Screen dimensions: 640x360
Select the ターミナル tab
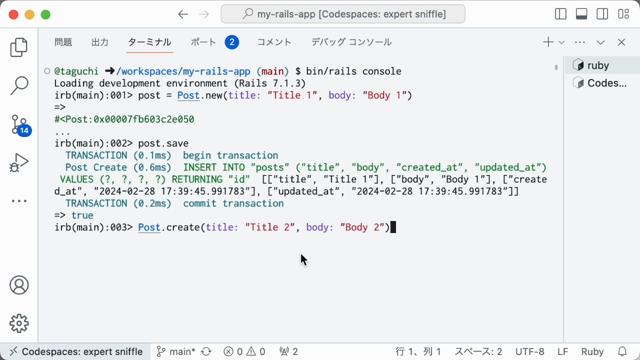click(150, 42)
